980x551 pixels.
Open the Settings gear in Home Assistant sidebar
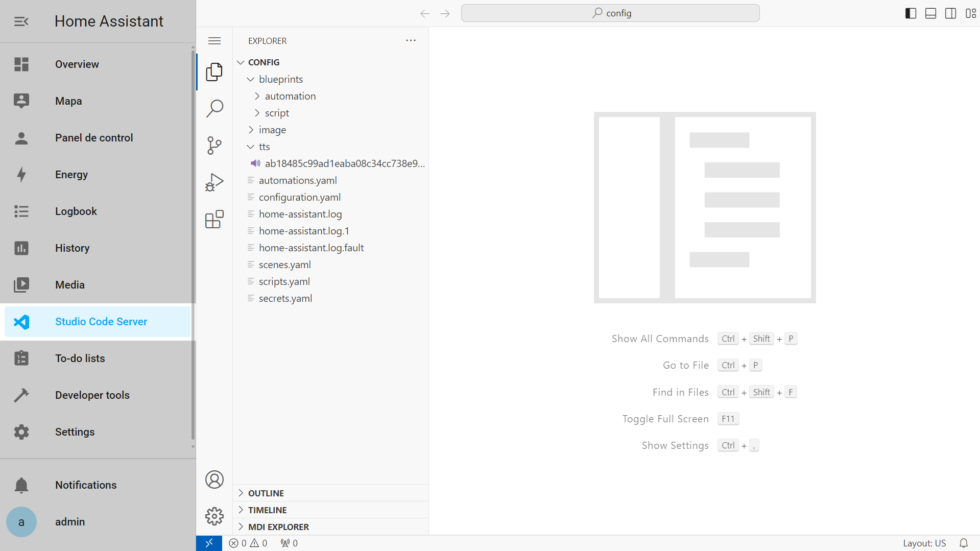pos(21,432)
